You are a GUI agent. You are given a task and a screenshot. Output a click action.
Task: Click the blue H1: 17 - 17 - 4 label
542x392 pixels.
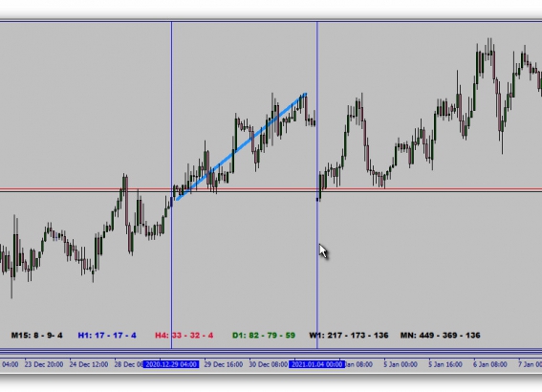coord(107,336)
